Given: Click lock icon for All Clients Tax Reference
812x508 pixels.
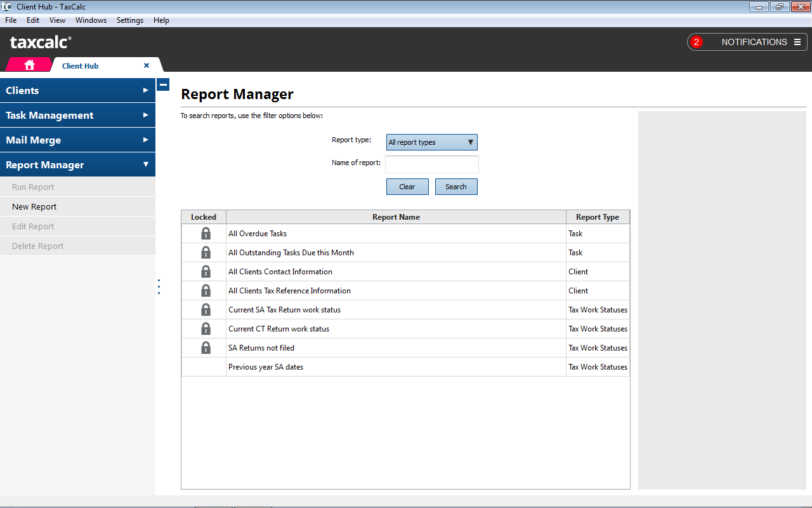Looking at the screenshot, I should [x=206, y=290].
